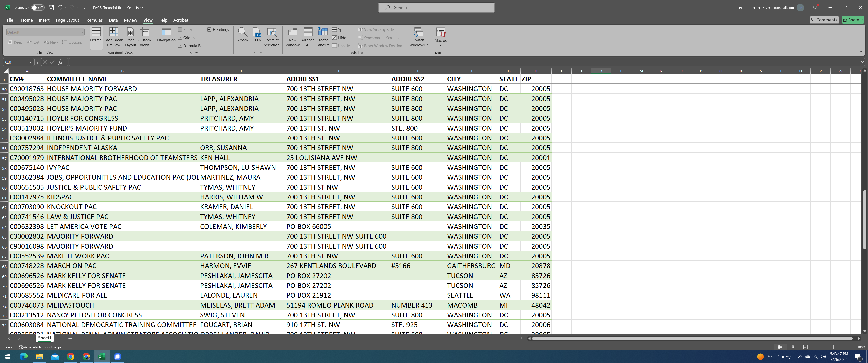Toggle AutoSave switch

tap(37, 7)
